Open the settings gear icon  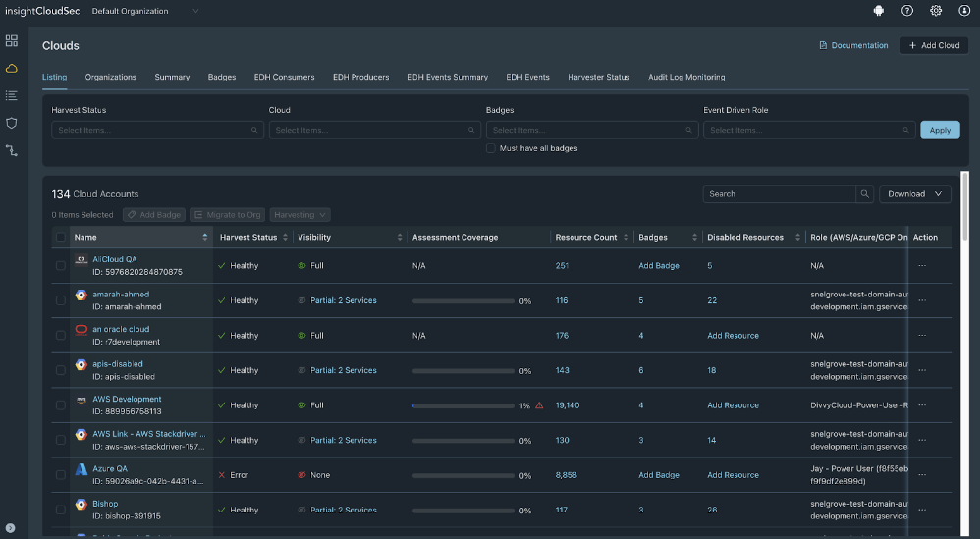[x=936, y=11]
